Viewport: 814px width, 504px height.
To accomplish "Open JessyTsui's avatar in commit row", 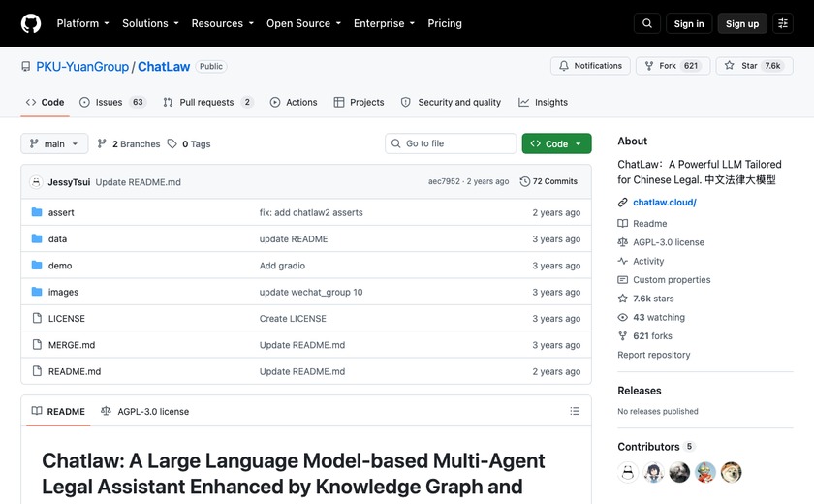I will 36,181.
